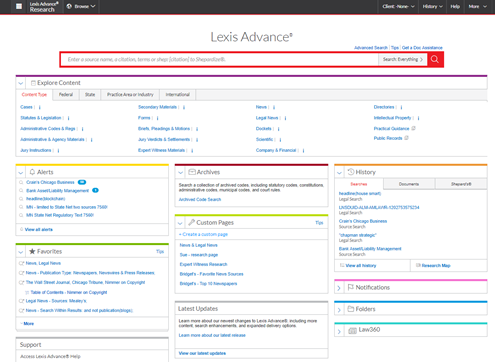Click info icon next to Directories
The height and width of the screenshot is (362, 495).
(x=401, y=107)
